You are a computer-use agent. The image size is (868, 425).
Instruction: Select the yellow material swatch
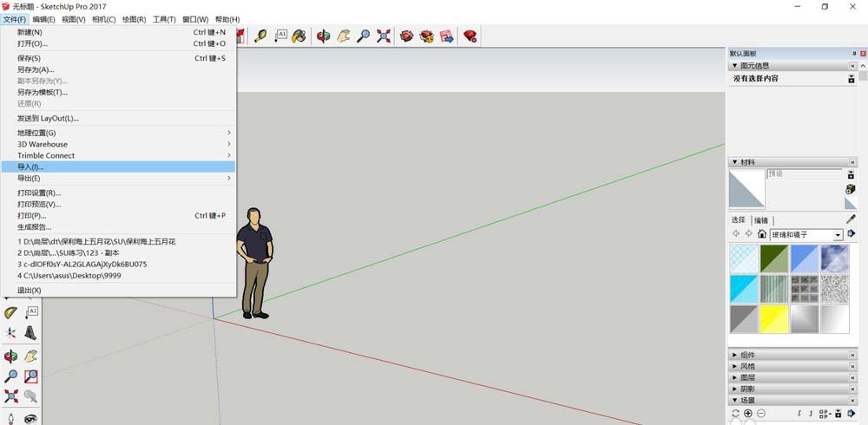pyautogui.click(x=773, y=320)
